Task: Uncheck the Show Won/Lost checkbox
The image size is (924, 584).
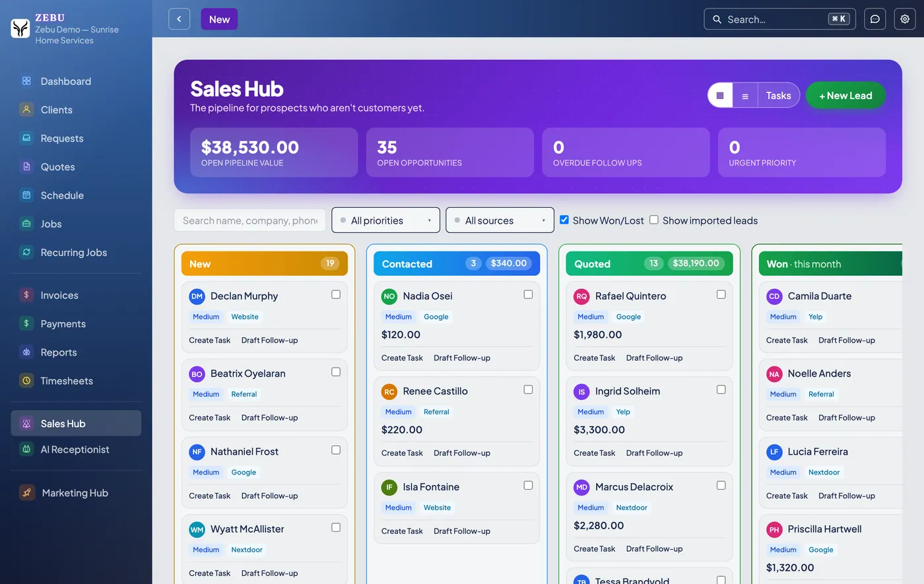Action: point(564,220)
